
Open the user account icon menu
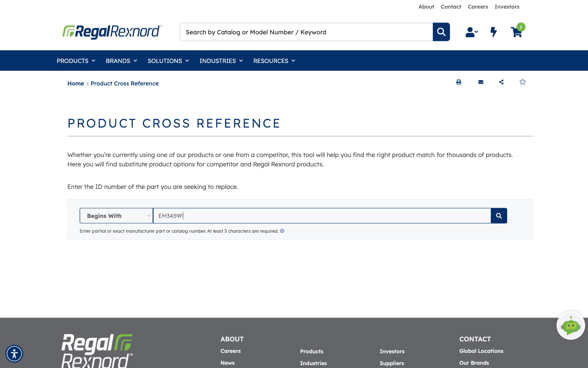click(472, 32)
